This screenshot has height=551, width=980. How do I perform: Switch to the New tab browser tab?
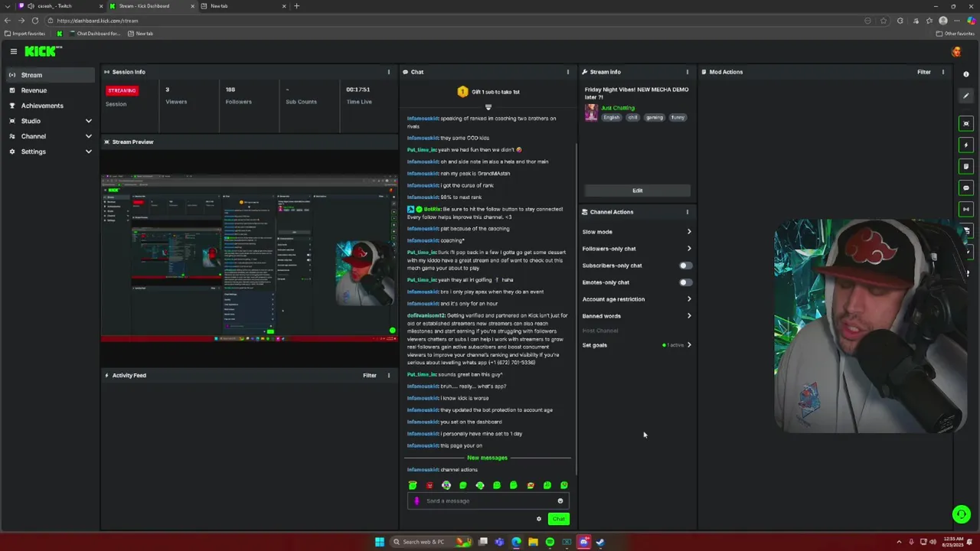[x=241, y=6]
